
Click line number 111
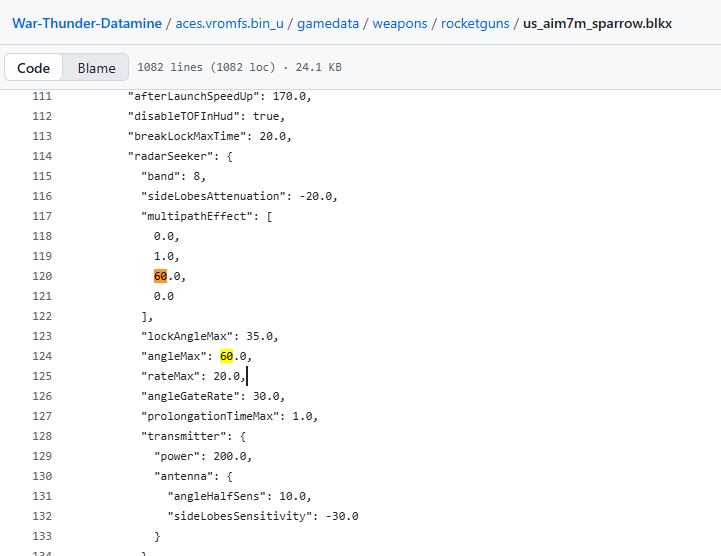point(41,96)
